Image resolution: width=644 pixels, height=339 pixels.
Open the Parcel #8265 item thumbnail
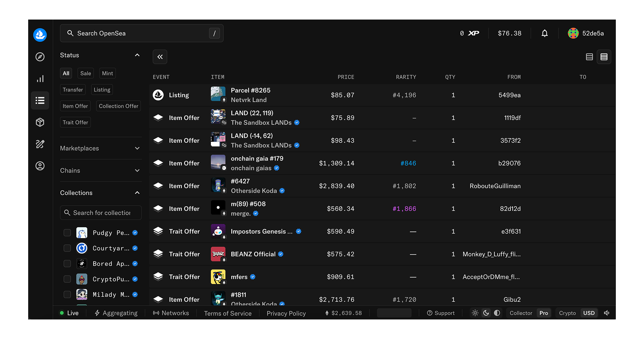218,94
